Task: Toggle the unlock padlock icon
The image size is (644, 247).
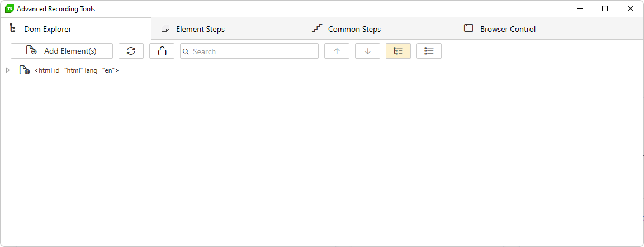Action: click(162, 51)
